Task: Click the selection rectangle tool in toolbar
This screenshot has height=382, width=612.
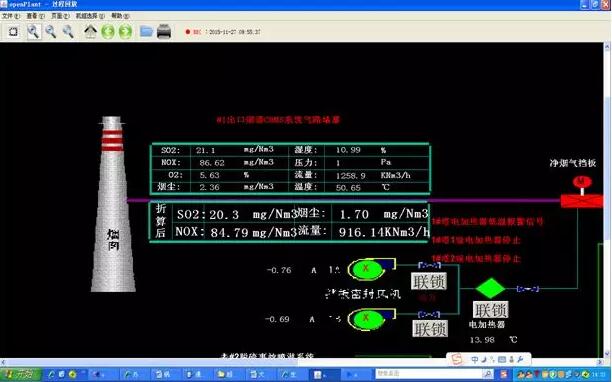Action: coord(13,32)
